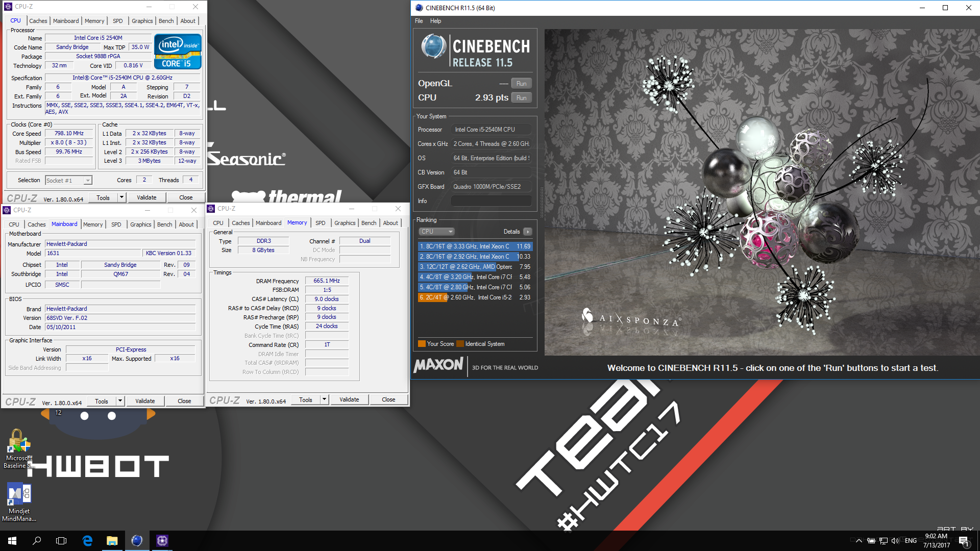Open the clock and date flyout
Screen dimensions: 980x551
click(x=936, y=541)
